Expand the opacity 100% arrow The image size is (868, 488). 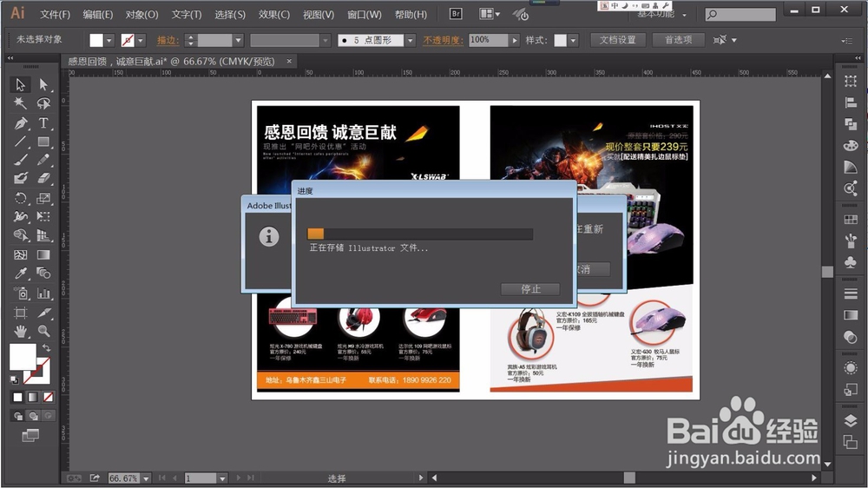(515, 41)
